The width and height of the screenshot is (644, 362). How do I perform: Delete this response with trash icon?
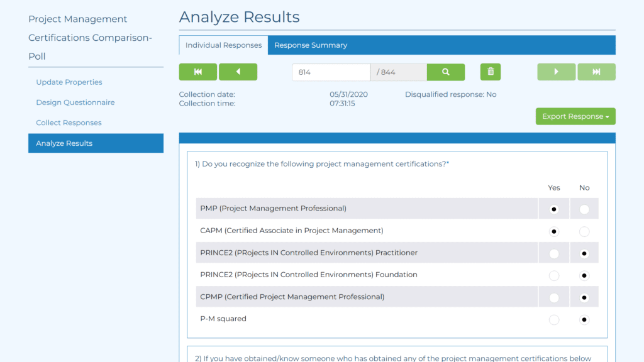point(491,72)
